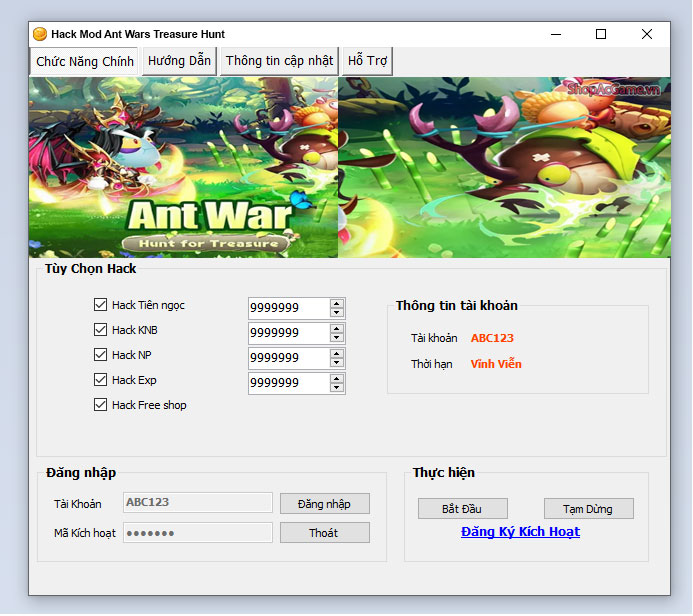
Task: Toggle the Hack Tiên ngọc checkbox
Action: (x=100, y=305)
